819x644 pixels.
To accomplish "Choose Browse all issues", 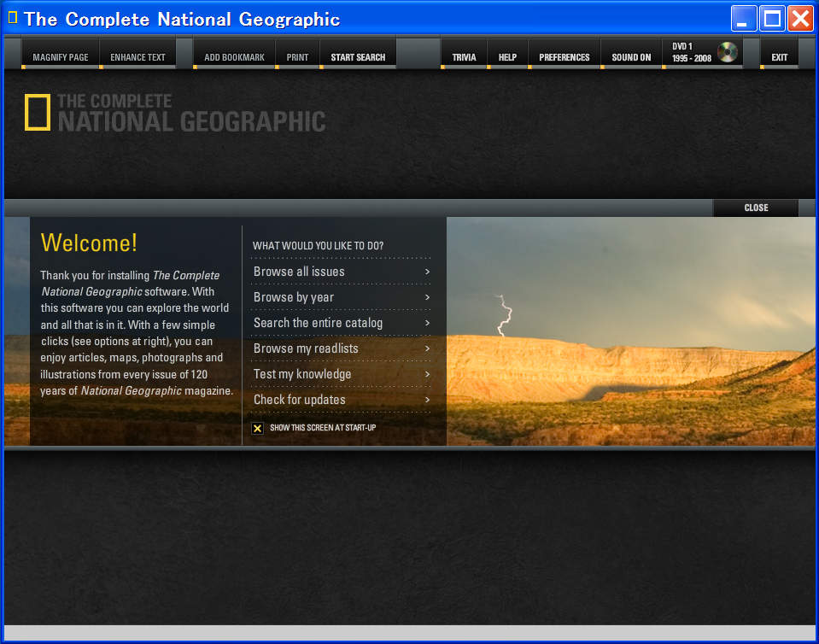I will [342, 272].
